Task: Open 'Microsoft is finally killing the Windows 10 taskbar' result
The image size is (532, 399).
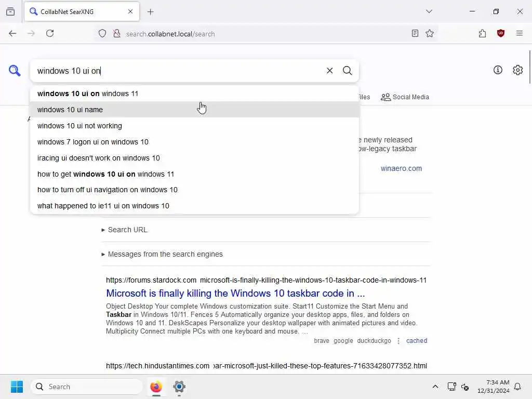Action: point(235,293)
